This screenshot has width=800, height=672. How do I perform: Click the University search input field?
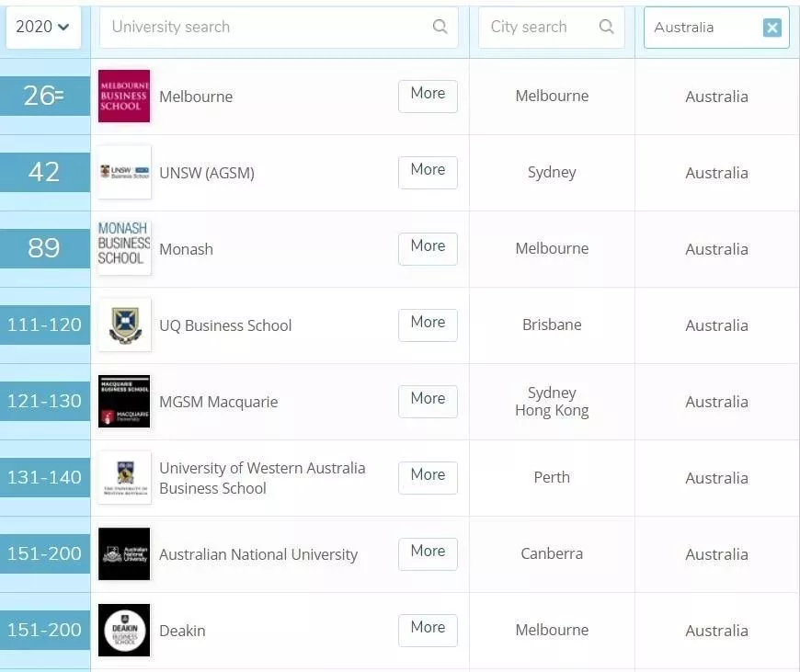point(267,28)
